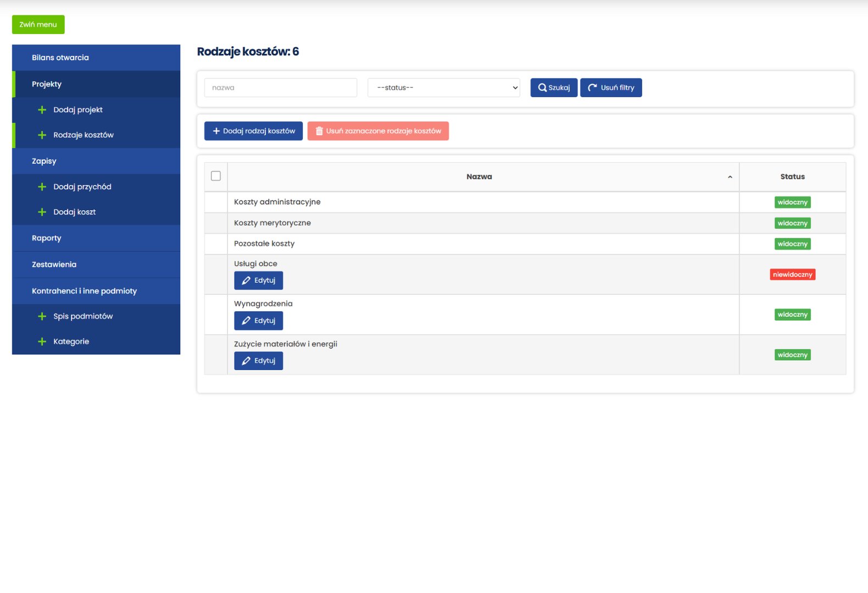This screenshot has width=868, height=593.
Task: Click the magnifier icon in the Szukaj button
Action: 542,88
